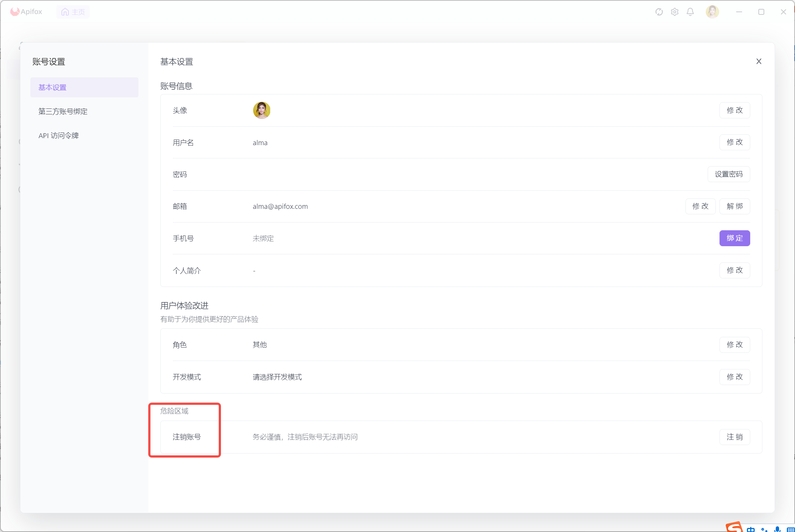
Task: Click the refresh sync icon in title bar
Action: (x=659, y=12)
